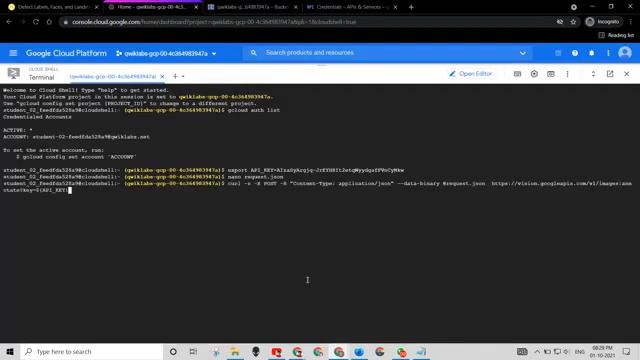The image size is (640, 360).
Task: Click the magnifier icon in search bar
Action: [253, 53]
